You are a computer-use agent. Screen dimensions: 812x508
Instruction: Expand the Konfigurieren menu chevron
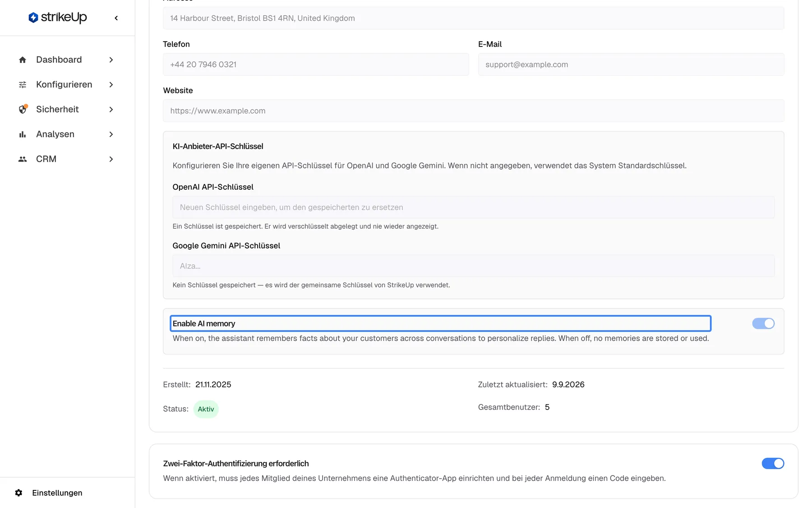pos(111,84)
